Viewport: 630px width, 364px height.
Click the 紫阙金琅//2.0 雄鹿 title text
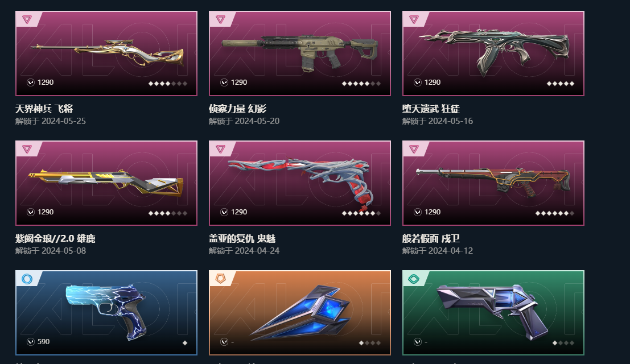(55, 238)
